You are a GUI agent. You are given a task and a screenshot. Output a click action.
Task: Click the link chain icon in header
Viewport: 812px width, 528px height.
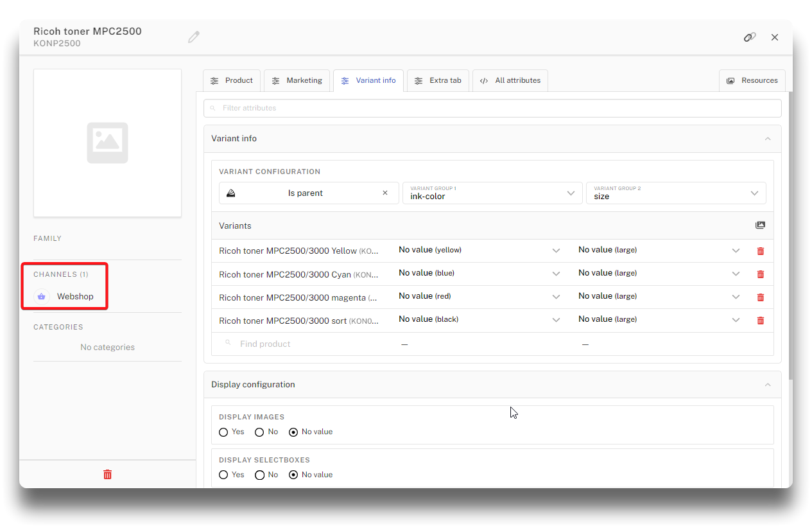pos(749,37)
